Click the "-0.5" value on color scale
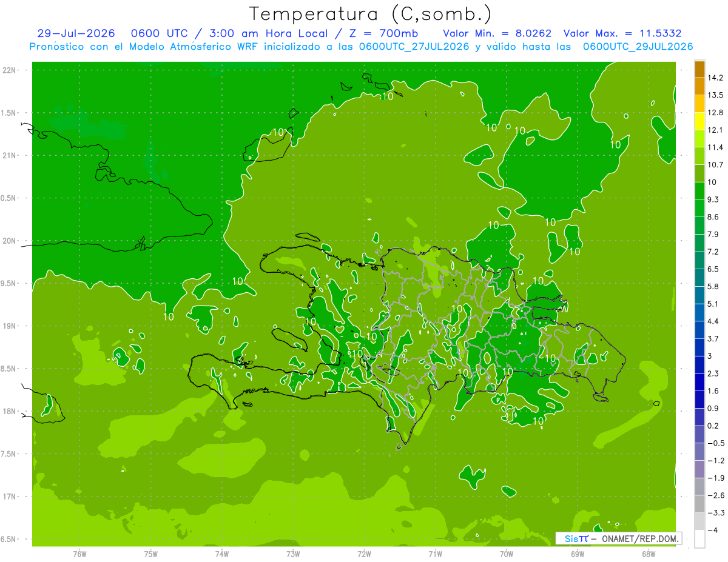This screenshot has width=728, height=562. click(715, 443)
